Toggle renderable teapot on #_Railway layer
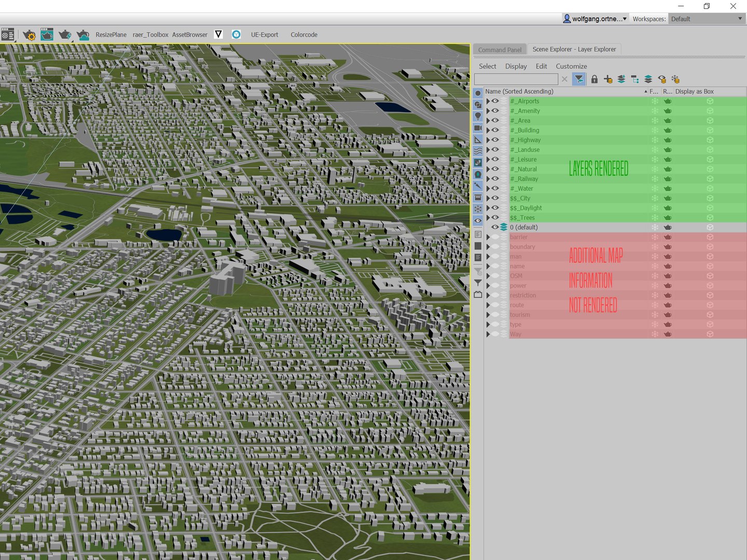Screen dimensions: 747x560 coord(668,179)
